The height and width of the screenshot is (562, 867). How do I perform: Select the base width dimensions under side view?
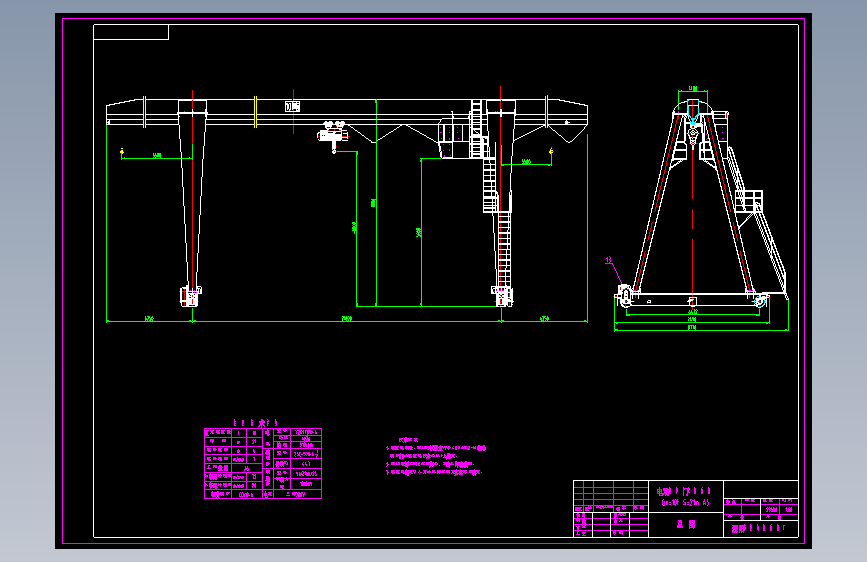701,321
